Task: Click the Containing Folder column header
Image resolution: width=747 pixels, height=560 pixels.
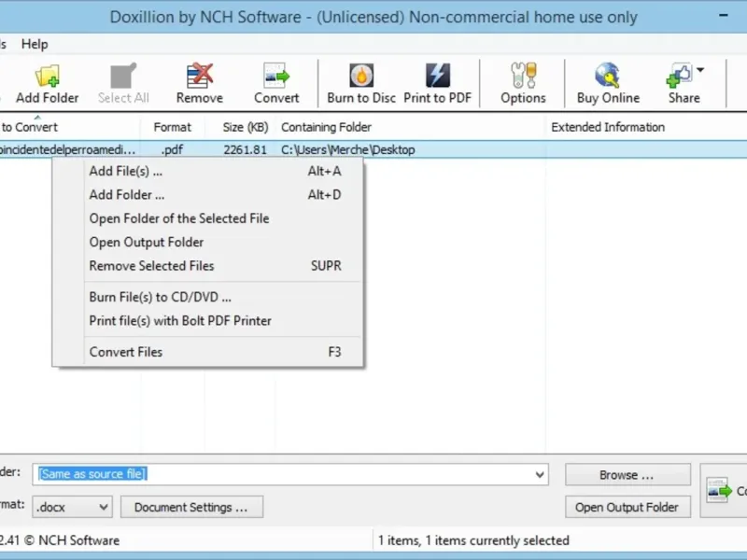Action: [410, 127]
